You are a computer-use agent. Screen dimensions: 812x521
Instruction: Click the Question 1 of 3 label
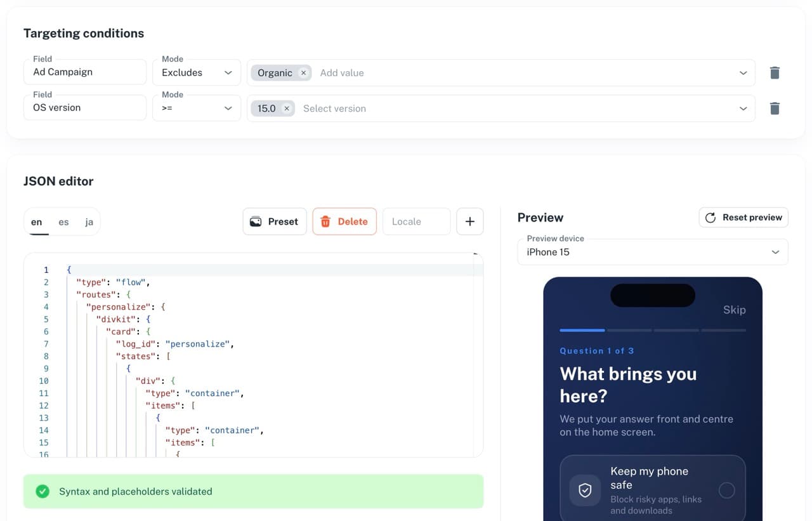(597, 351)
